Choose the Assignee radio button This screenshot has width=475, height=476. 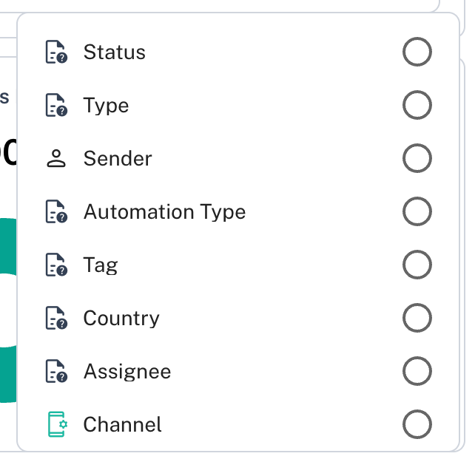pyautogui.click(x=417, y=372)
